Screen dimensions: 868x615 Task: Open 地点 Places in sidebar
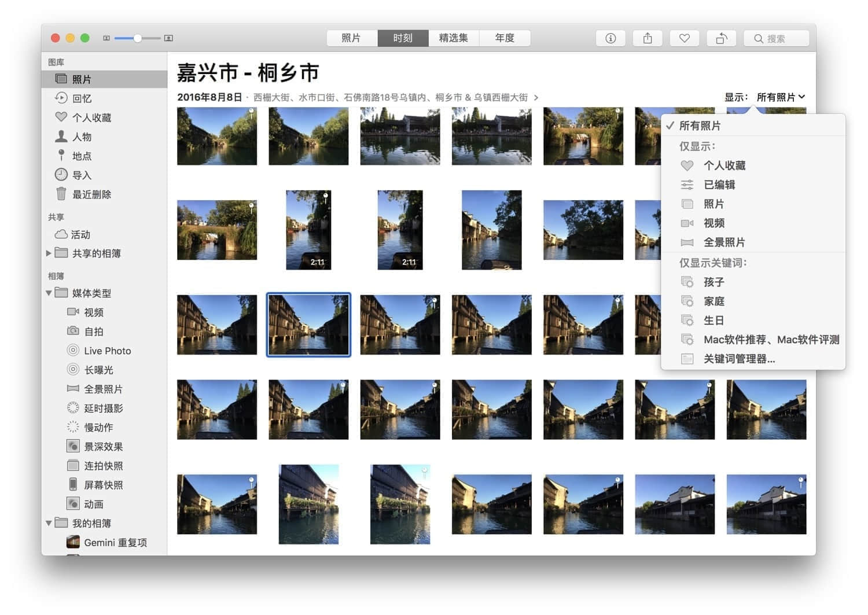pyautogui.click(x=104, y=156)
